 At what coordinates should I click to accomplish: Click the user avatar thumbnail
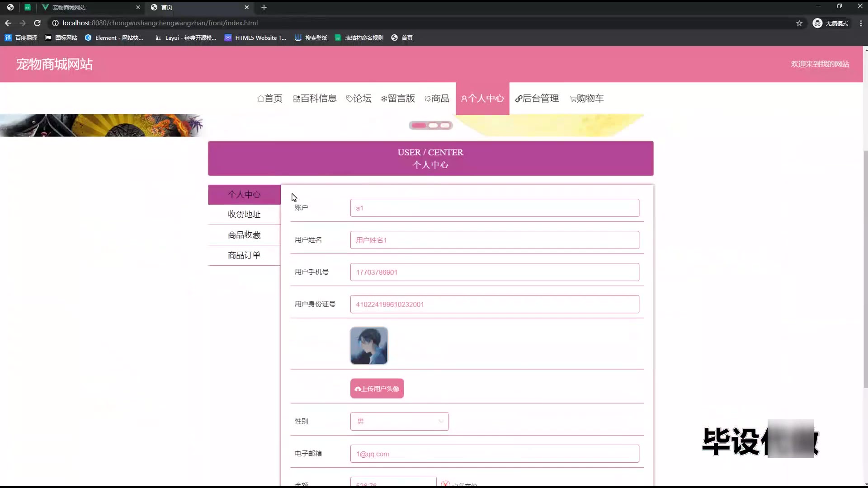tap(368, 346)
